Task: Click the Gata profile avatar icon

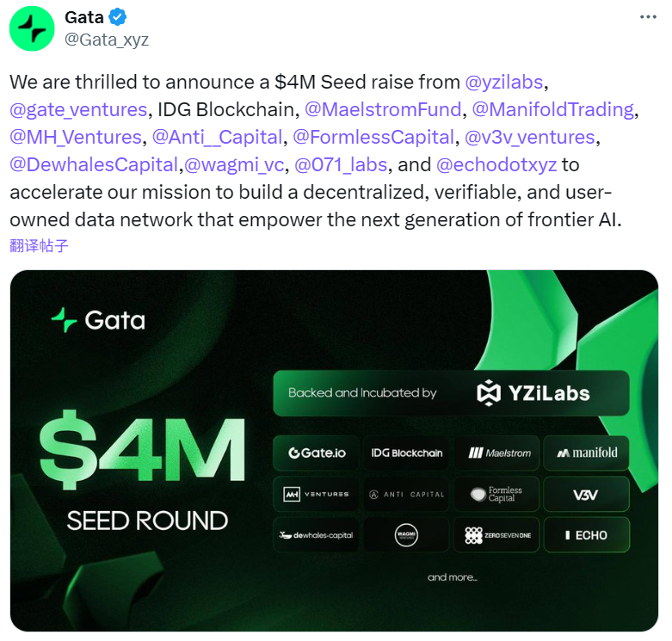Action: coord(32,28)
